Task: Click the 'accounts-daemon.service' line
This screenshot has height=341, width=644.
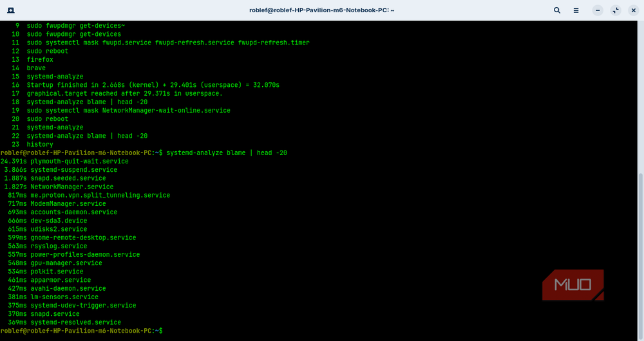Action: pyautogui.click(x=62, y=212)
